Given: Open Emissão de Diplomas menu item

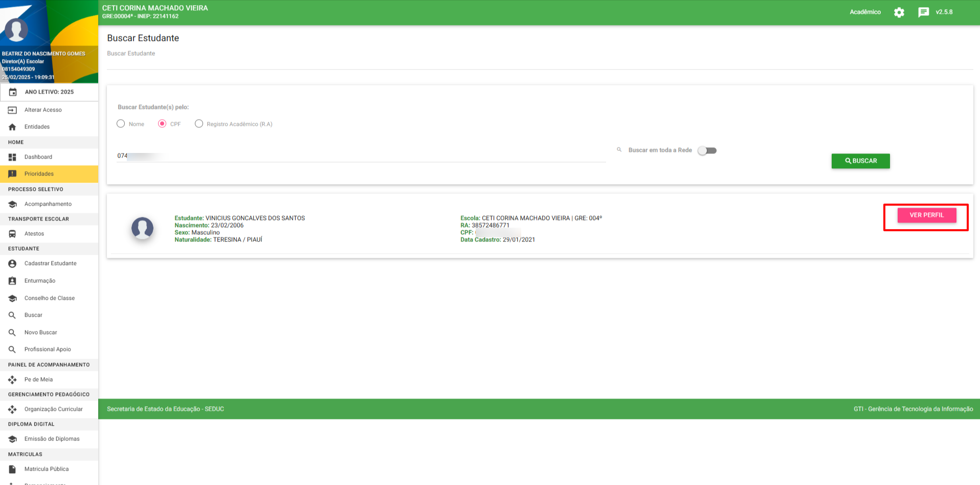Looking at the screenshot, I should (52, 439).
